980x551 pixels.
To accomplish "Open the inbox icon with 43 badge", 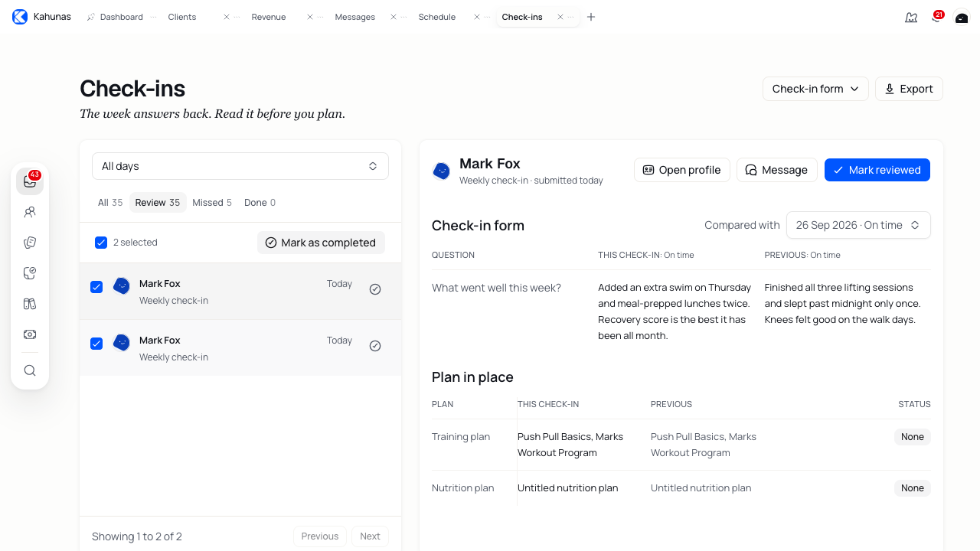I will pyautogui.click(x=30, y=181).
